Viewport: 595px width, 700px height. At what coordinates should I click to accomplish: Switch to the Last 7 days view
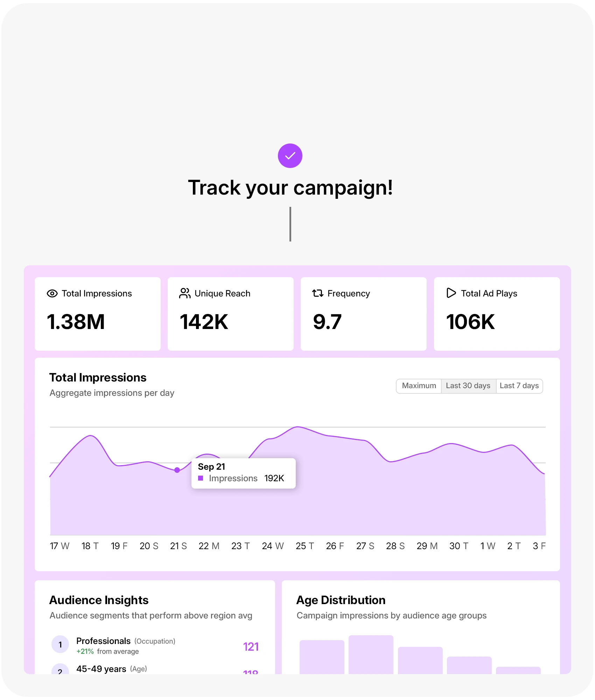(519, 386)
